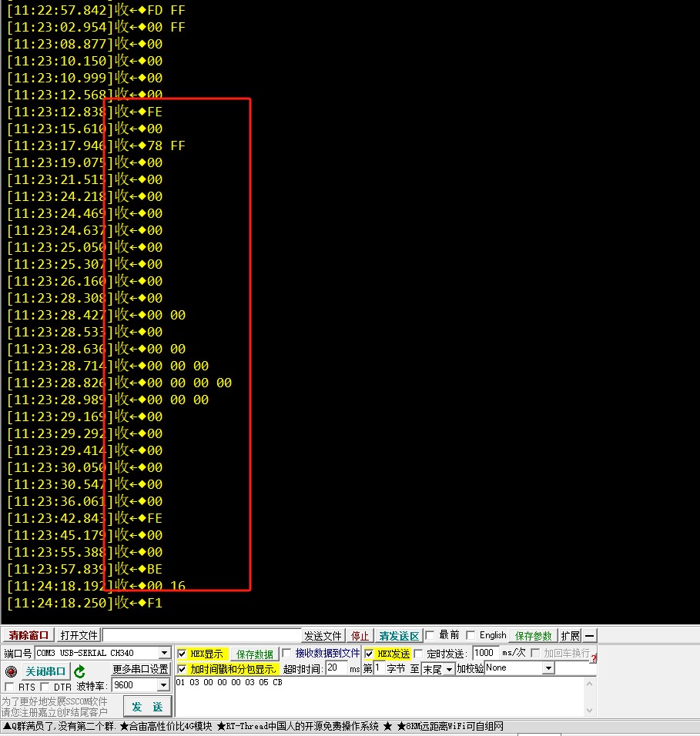Click the log line at 11:24:18.250 F1
This screenshot has width=700, height=736.
coord(85,603)
